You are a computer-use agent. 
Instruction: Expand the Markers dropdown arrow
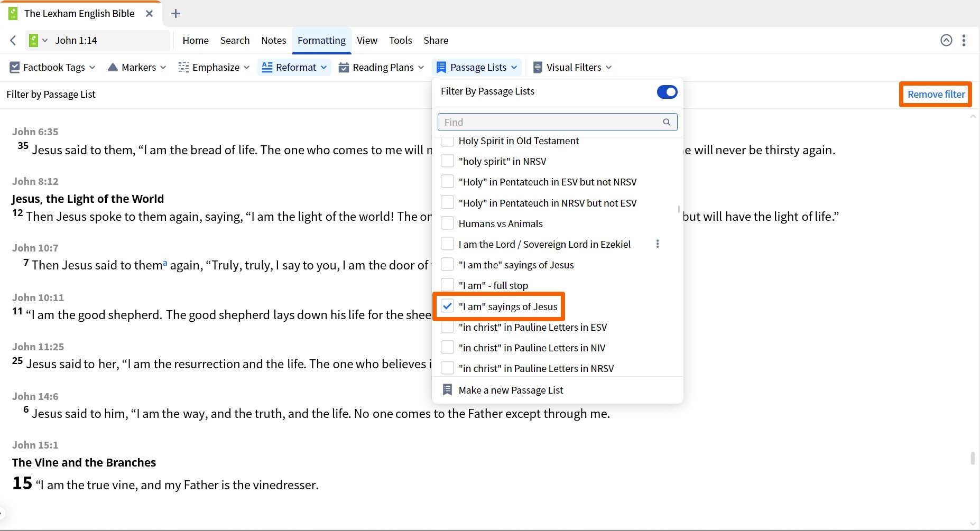(x=163, y=68)
